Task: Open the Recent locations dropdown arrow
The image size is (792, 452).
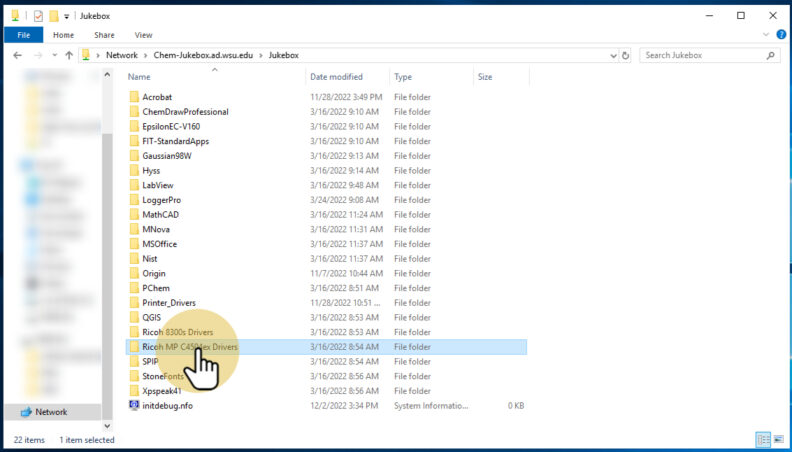Action: pos(53,55)
